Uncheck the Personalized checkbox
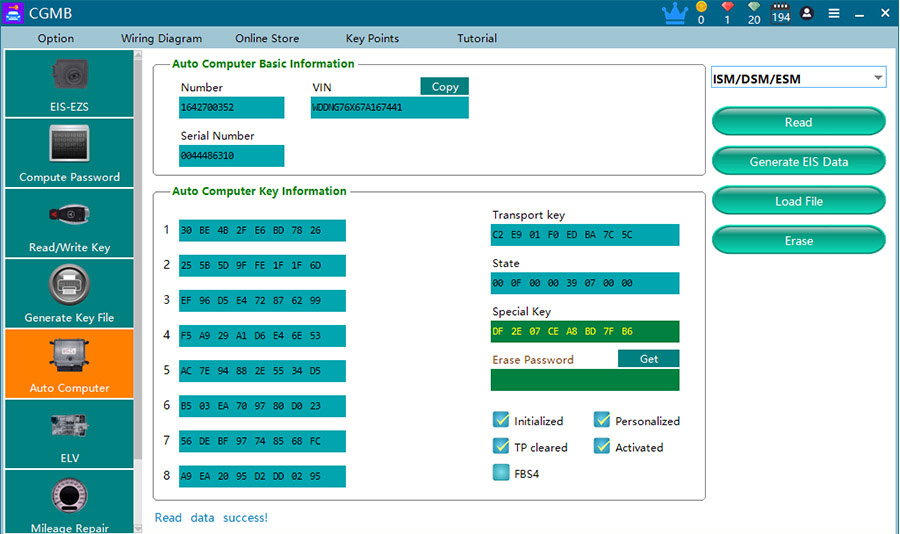Viewport: 900px width, 534px height. click(x=602, y=421)
